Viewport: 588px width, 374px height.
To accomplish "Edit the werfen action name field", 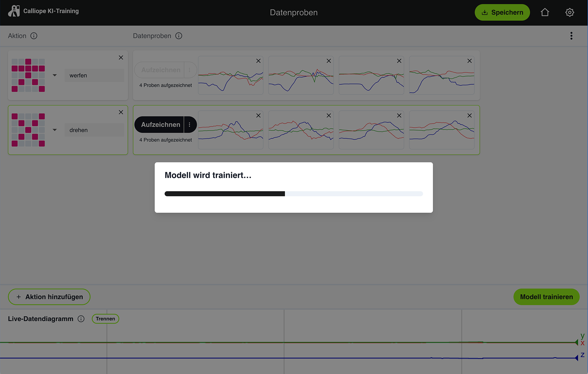I will point(94,75).
